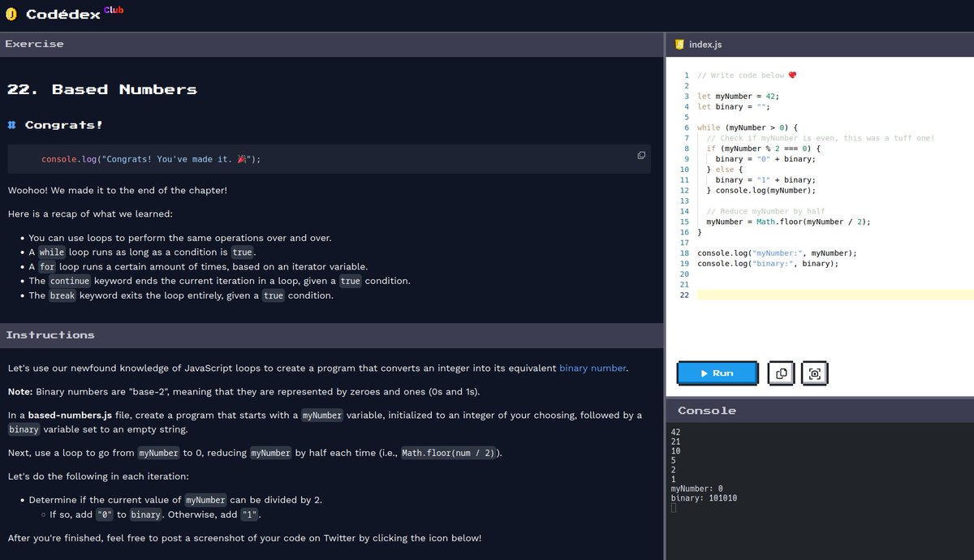Open the binary number link
This screenshot has height=560, width=974.
pyautogui.click(x=593, y=368)
